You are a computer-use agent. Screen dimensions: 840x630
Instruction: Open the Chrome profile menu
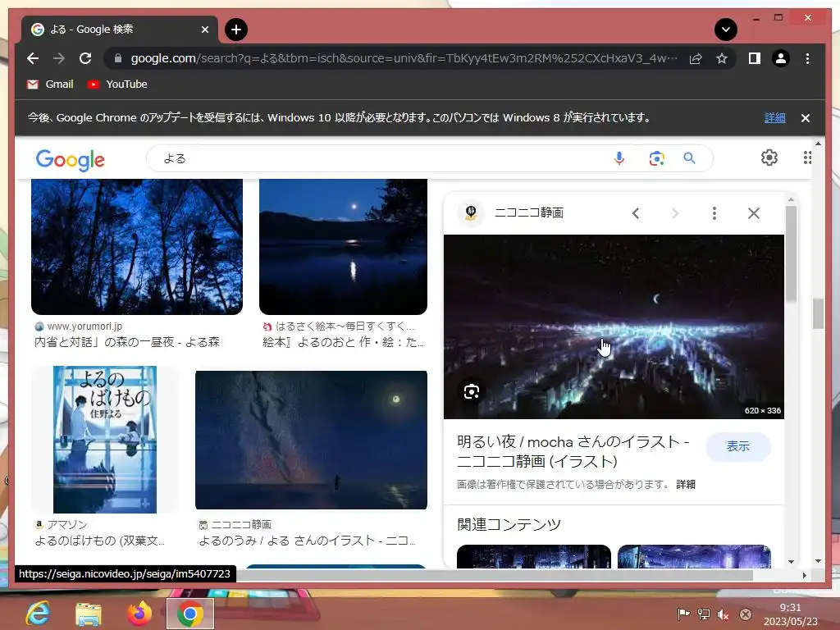(781, 58)
